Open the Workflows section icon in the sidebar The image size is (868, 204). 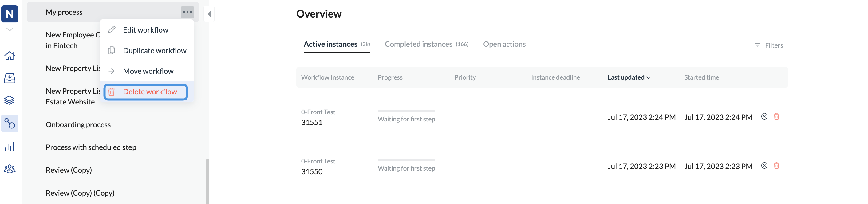click(10, 123)
